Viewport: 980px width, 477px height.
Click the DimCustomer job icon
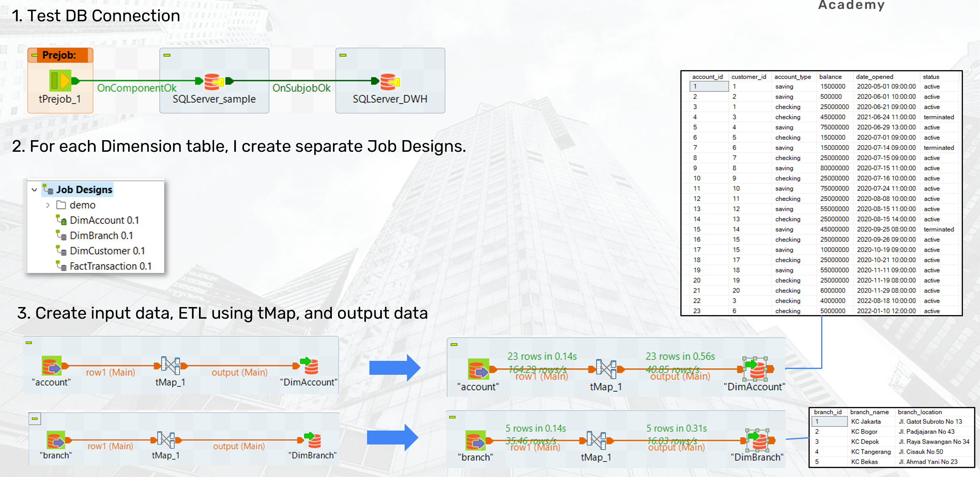pyautogui.click(x=61, y=251)
